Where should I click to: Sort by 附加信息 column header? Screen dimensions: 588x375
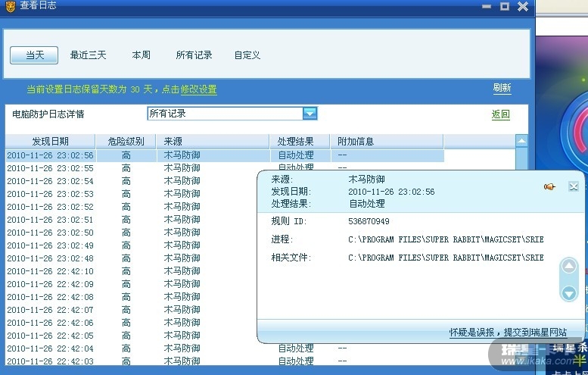click(387, 142)
